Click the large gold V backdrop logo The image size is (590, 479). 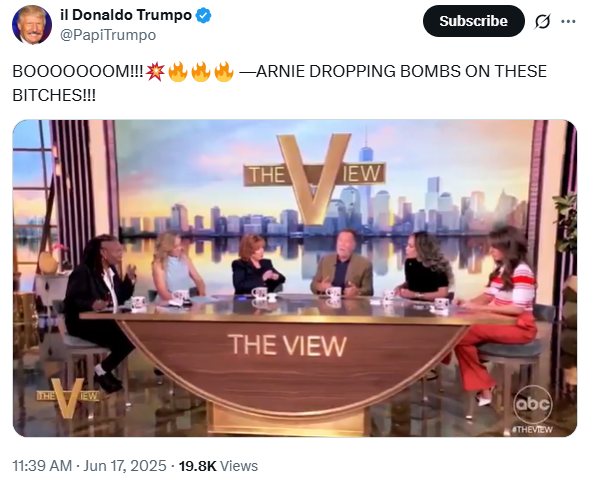pyautogui.click(x=315, y=178)
